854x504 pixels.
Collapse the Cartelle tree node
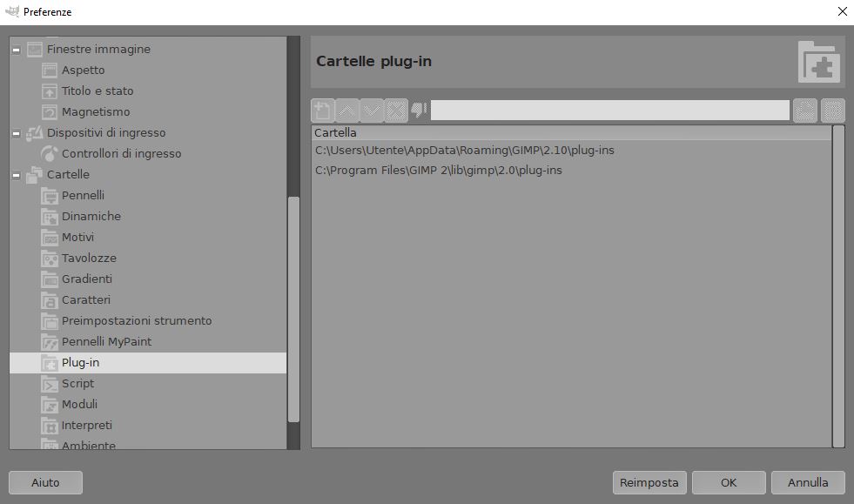17,175
